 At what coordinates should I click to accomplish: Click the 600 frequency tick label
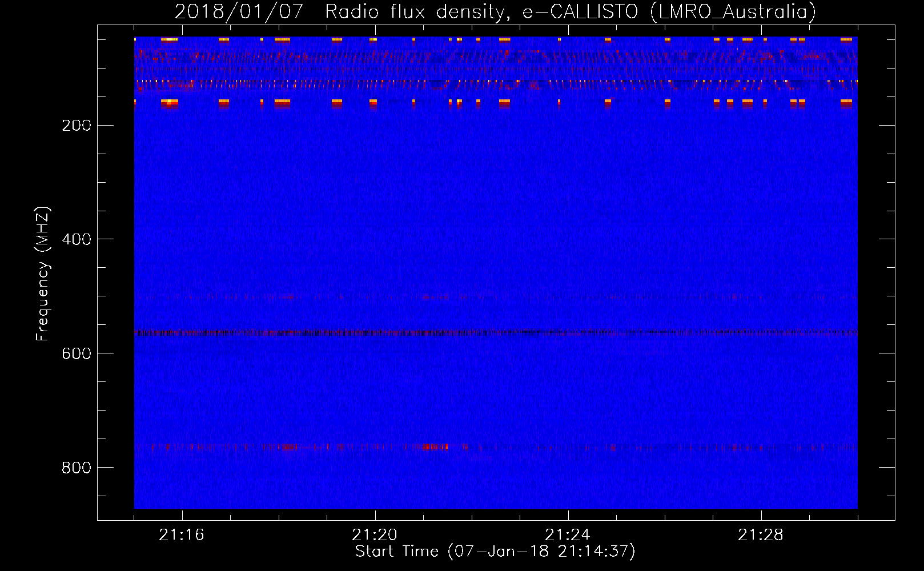(x=77, y=353)
